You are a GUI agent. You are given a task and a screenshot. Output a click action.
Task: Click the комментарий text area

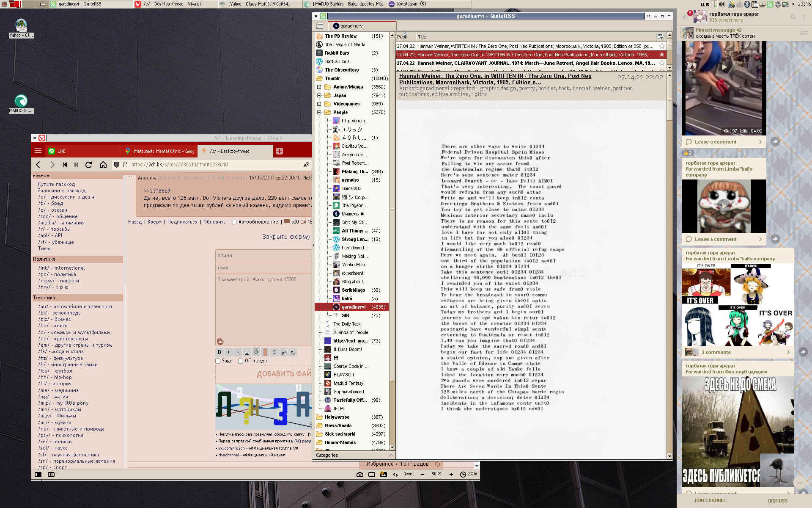coord(263,310)
